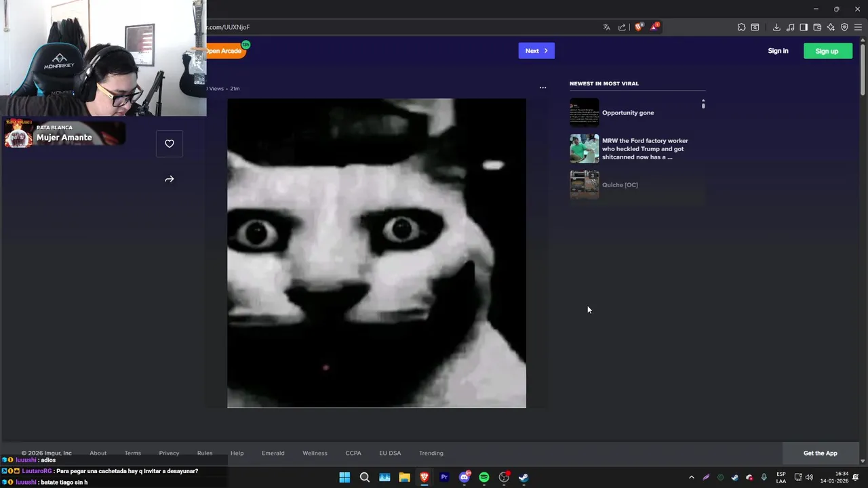Viewport: 868px width, 488px height.
Task: Click the volume speaker tray icon
Action: pos(809,477)
